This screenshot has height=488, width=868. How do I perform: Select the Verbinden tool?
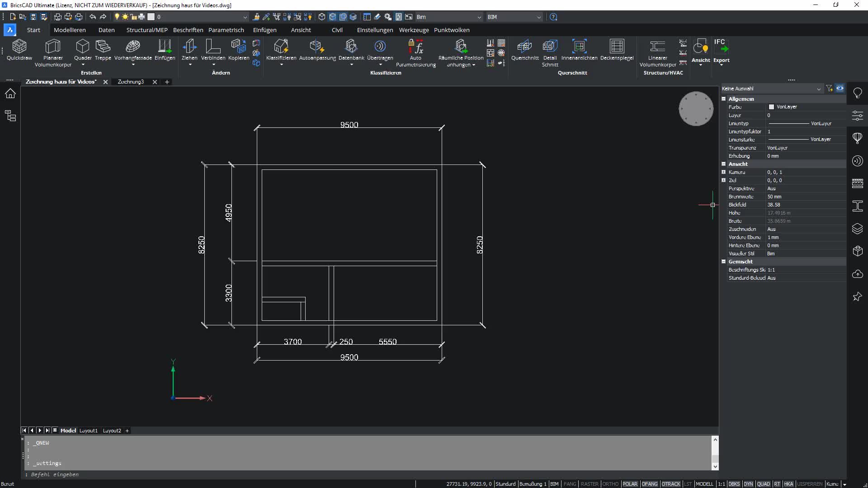point(213,50)
